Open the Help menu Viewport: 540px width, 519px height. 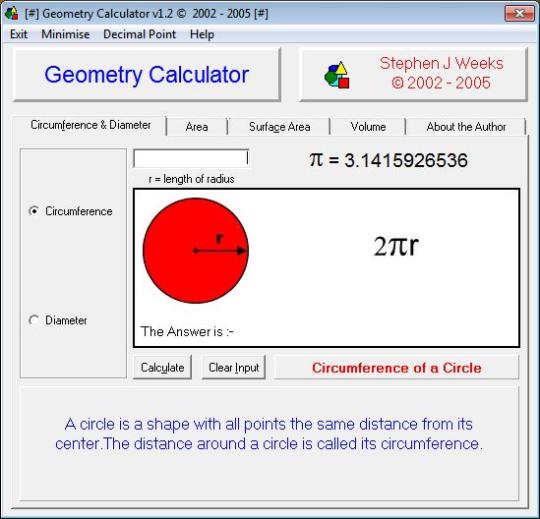[202, 34]
